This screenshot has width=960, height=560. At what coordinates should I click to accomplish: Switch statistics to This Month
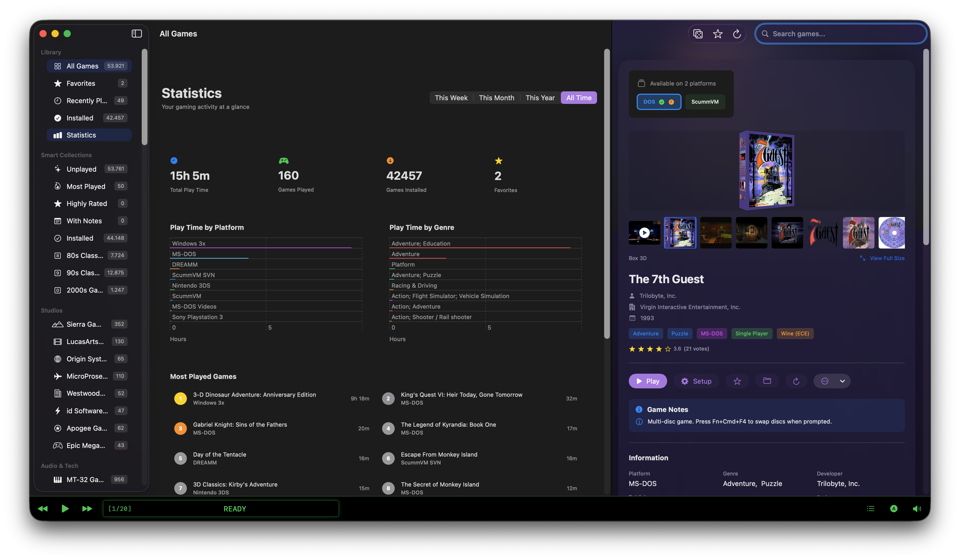click(x=496, y=98)
